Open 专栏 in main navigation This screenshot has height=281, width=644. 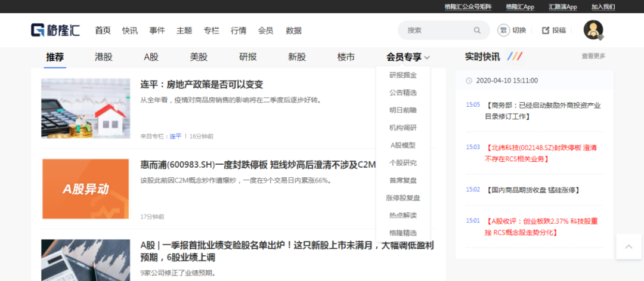click(x=212, y=30)
